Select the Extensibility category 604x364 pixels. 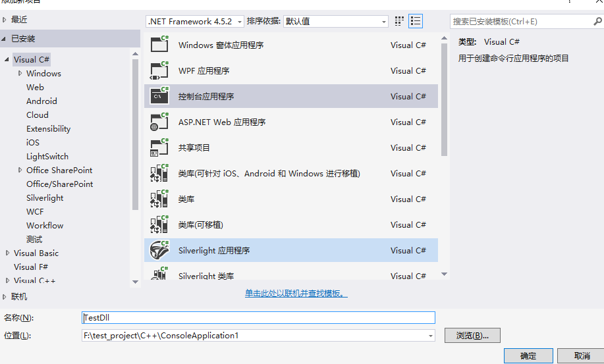49,129
